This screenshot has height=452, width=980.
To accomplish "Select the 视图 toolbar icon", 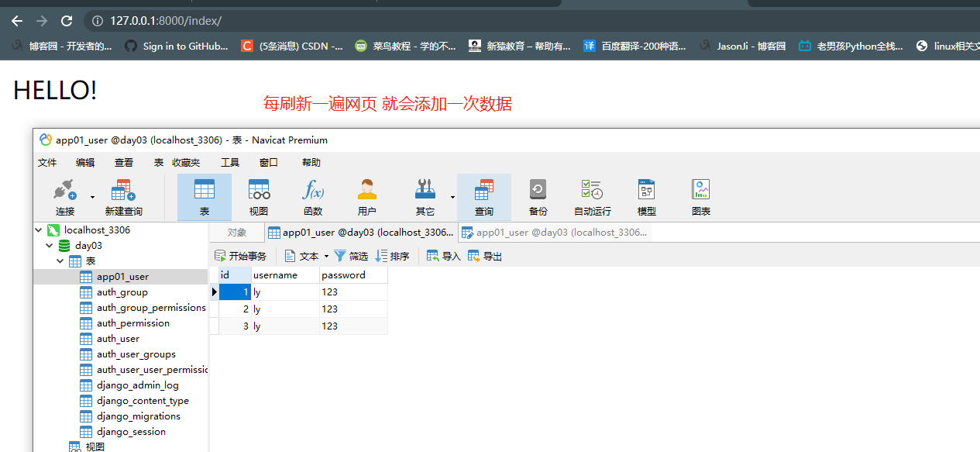I will pyautogui.click(x=259, y=197).
